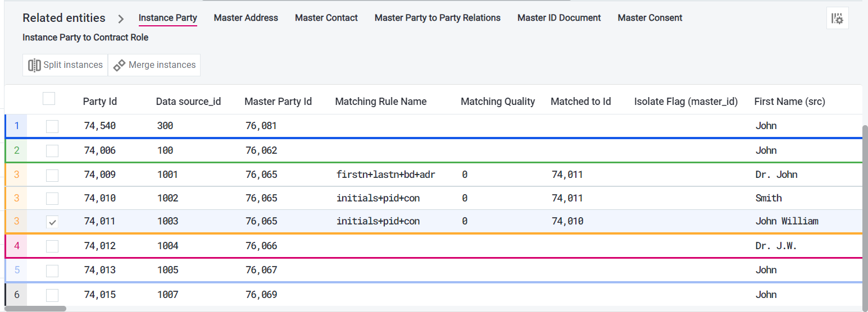Click the Split instances icon

coord(35,65)
